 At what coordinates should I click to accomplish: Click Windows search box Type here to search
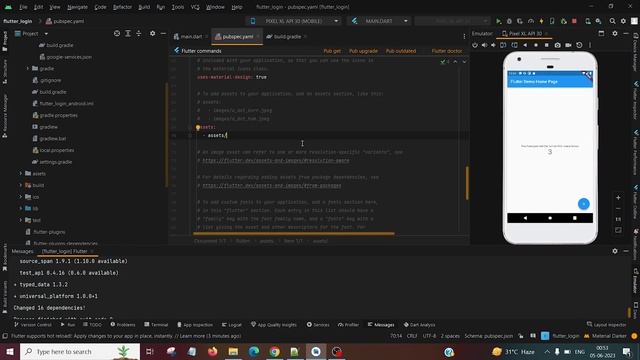[x=80, y=351]
